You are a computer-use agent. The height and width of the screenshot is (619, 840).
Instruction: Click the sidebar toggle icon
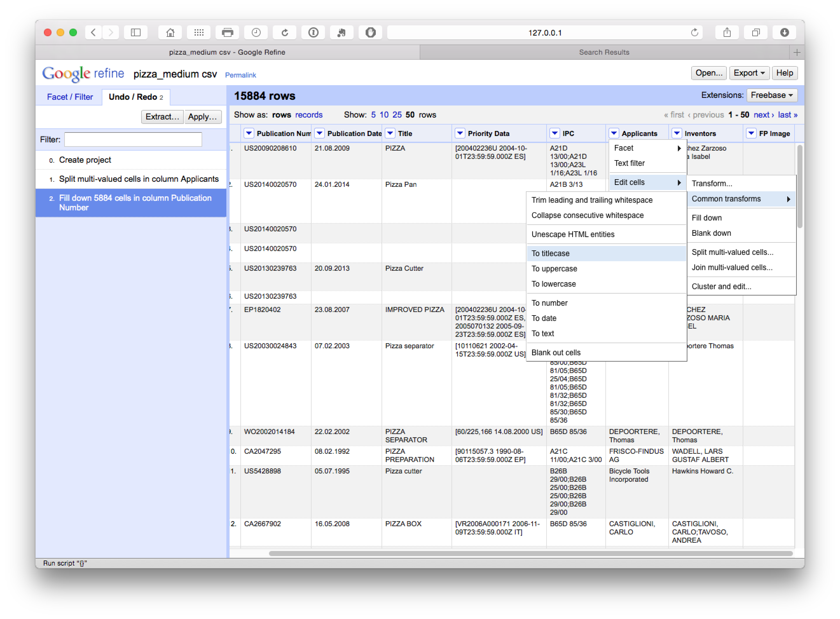(x=136, y=33)
